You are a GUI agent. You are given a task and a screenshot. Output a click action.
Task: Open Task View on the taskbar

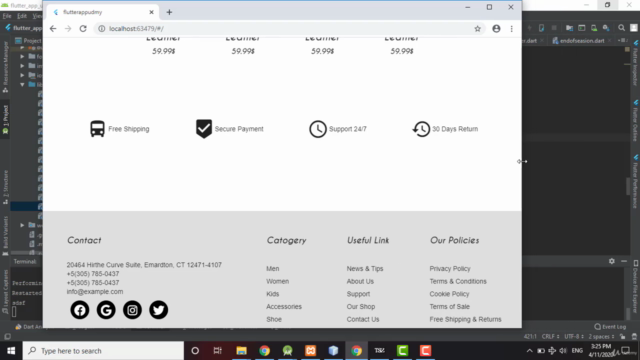218,351
